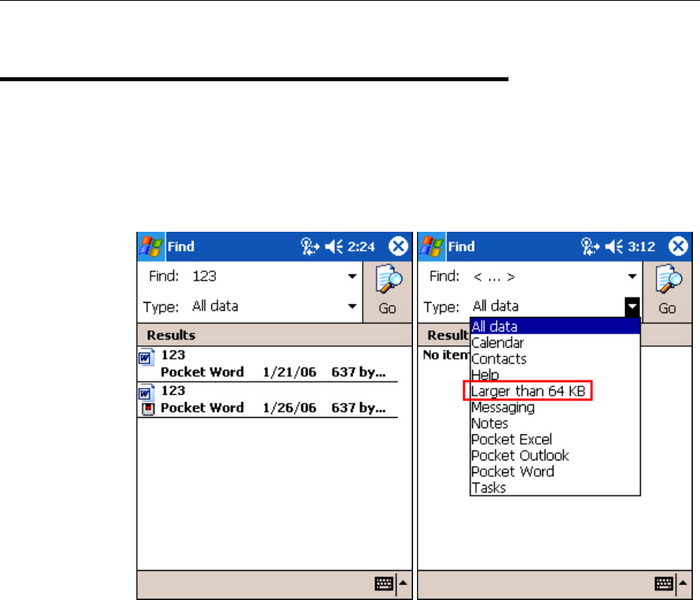Viewport: 700px width, 600px height.
Task: Click 1/21/06 date in results
Action: point(289,372)
